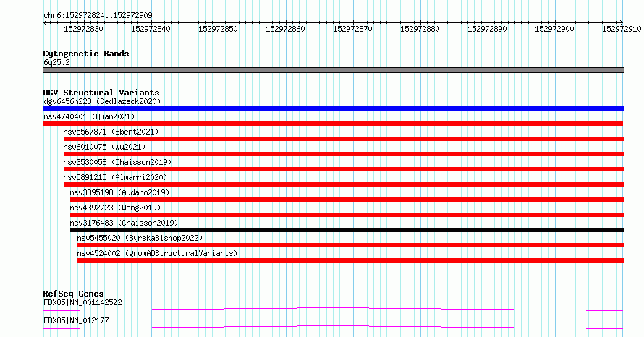The image size is (644, 337).
Task: Click the red bar under nsv3395198
Action: (347, 200)
